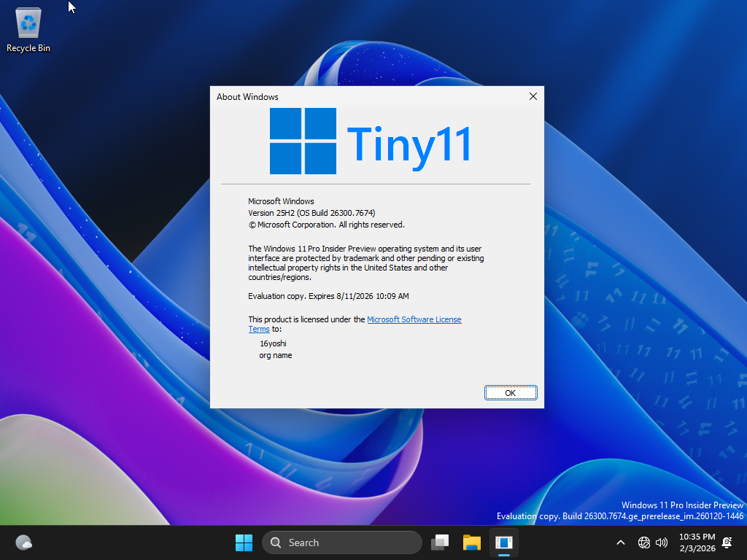
Task: Open the notification bell icon
Action: [727, 542]
